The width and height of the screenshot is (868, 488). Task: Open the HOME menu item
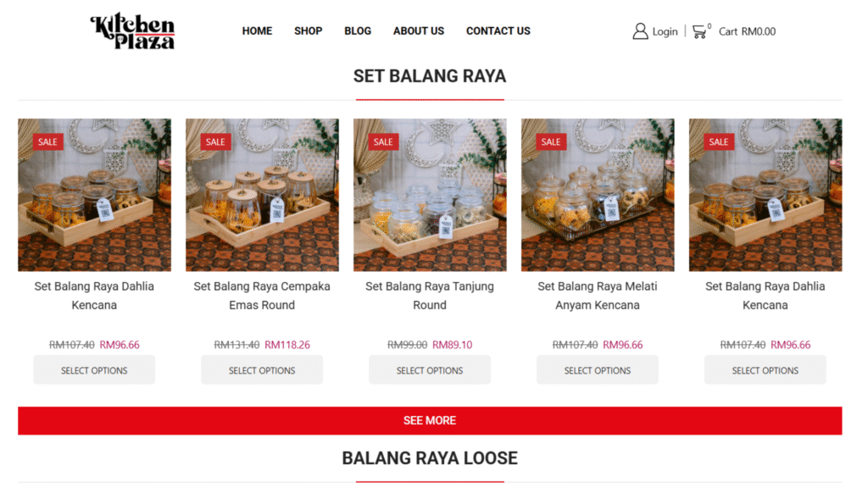(x=257, y=31)
